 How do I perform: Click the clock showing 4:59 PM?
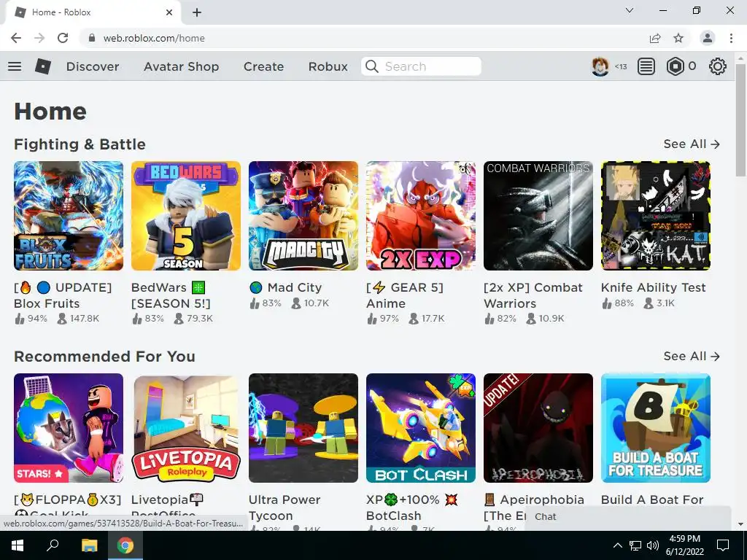coord(684,539)
